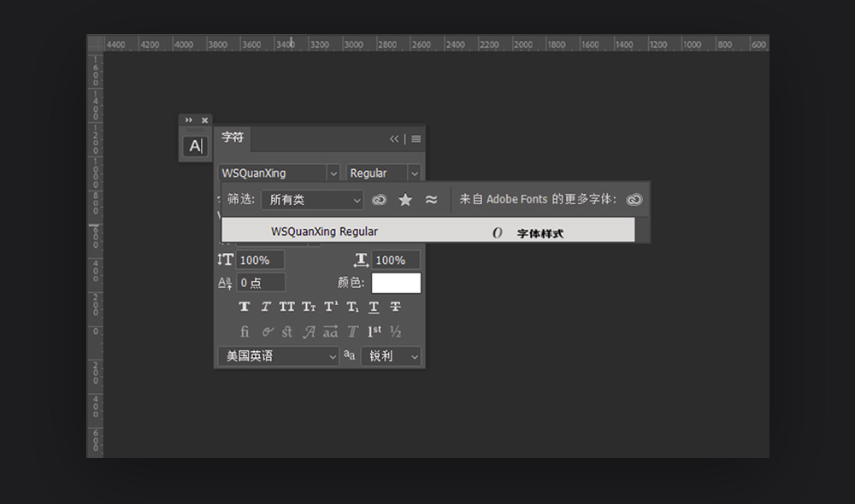Open the 所有类 filter dropdown
Image resolution: width=855 pixels, height=504 pixels.
click(x=313, y=200)
